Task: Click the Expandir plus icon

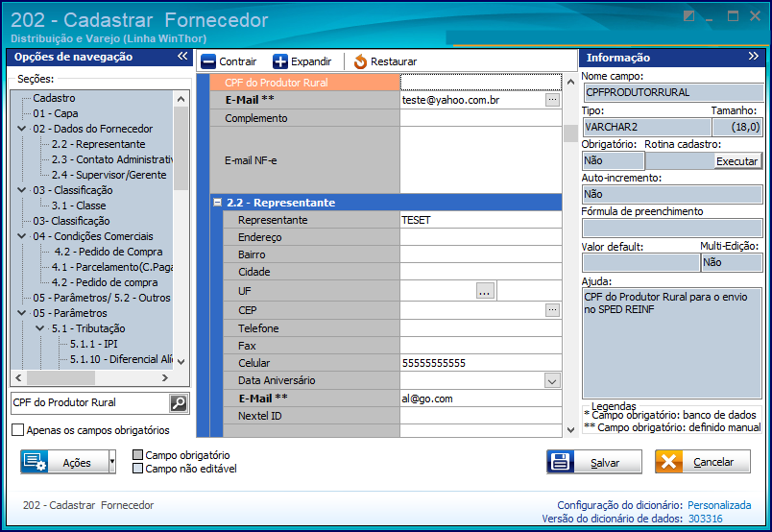Action: [280, 61]
